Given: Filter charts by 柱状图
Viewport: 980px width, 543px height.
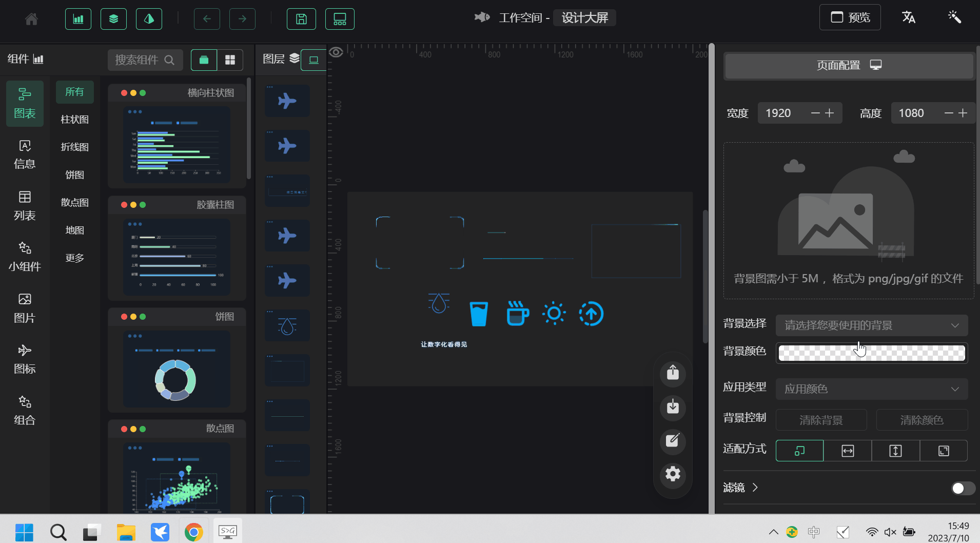Looking at the screenshot, I should click(74, 120).
